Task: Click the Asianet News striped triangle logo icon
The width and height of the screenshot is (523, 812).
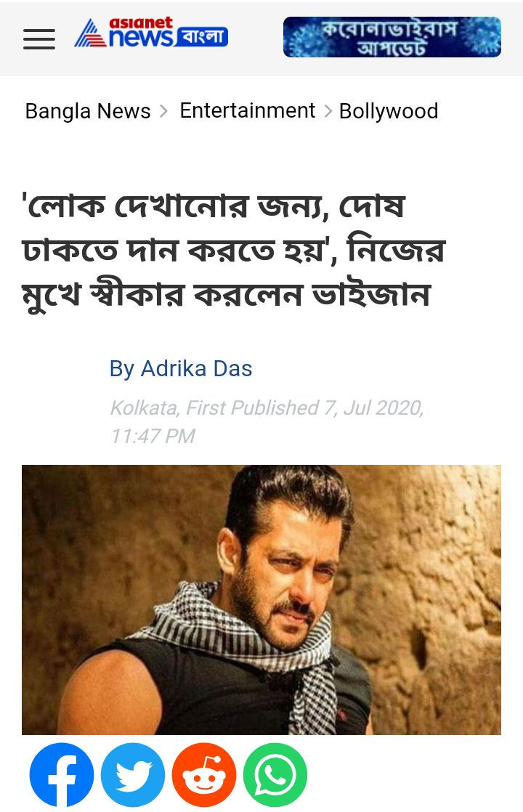Action: coord(90,33)
